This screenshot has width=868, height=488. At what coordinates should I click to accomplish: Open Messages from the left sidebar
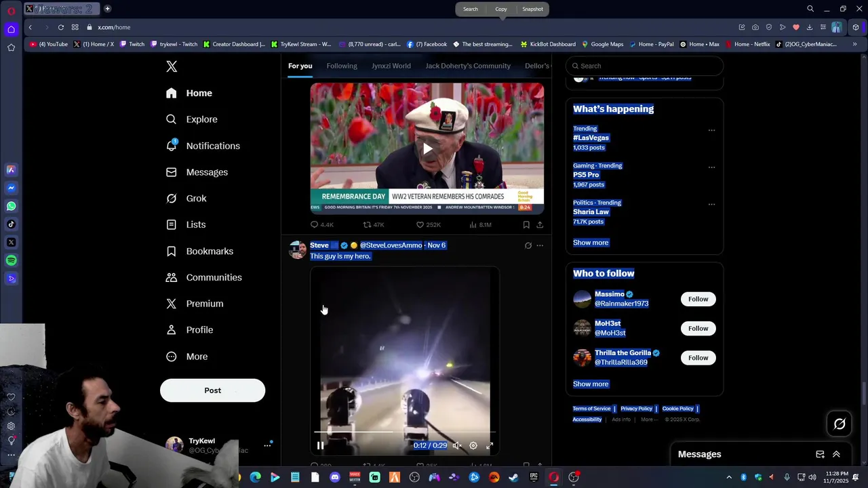click(197, 172)
